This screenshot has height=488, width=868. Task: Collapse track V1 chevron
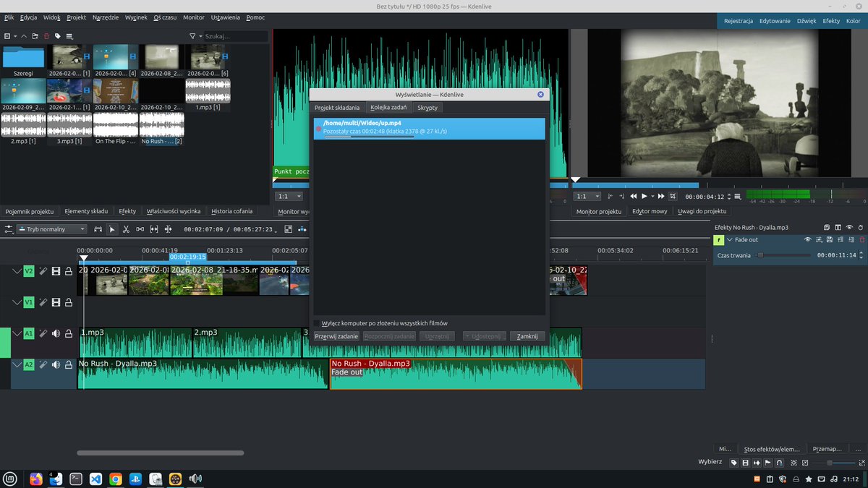(x=17, y=302)
